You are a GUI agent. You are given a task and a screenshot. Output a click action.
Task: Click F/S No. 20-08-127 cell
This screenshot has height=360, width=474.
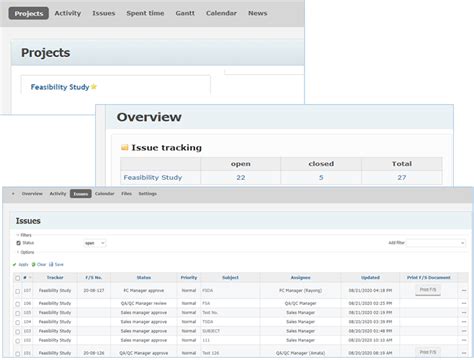tap(94, 291)
